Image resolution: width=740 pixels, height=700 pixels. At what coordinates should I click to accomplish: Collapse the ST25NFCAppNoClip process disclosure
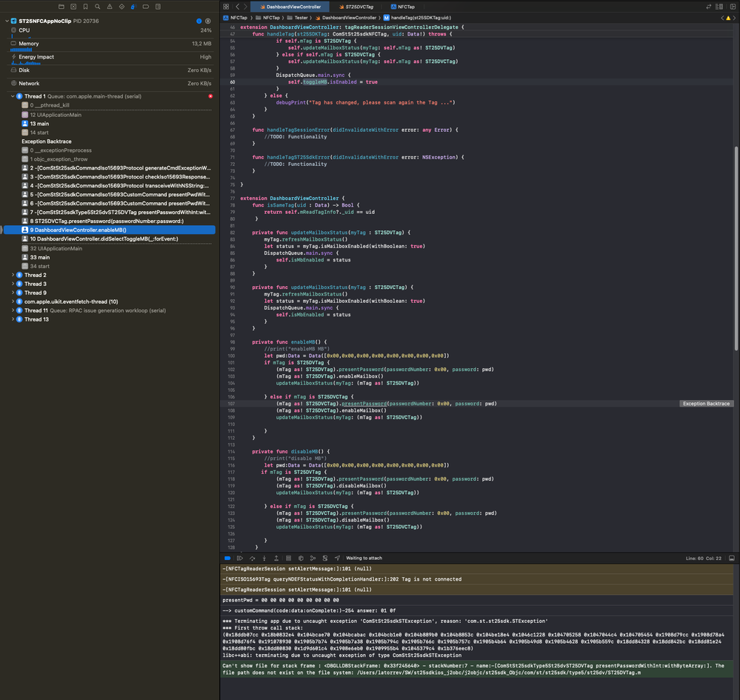6,21
